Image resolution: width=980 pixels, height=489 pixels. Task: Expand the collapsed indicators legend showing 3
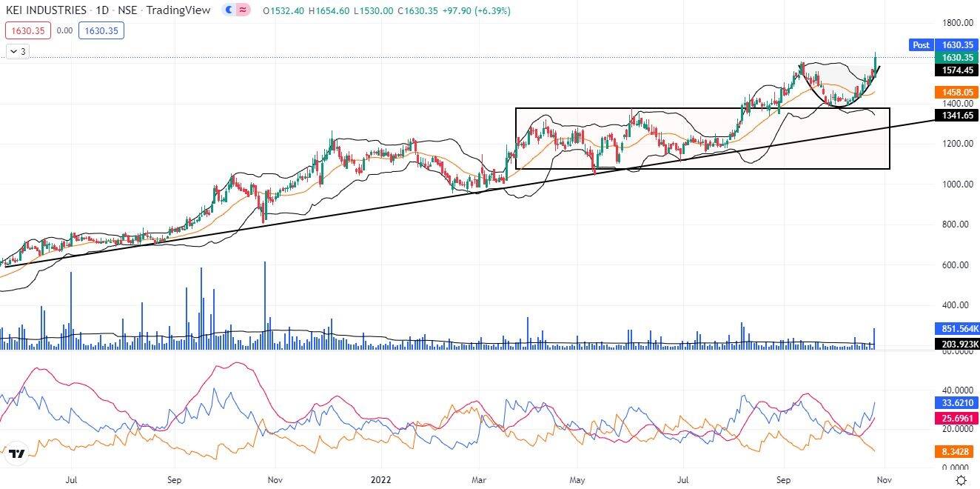pos(17,51)
